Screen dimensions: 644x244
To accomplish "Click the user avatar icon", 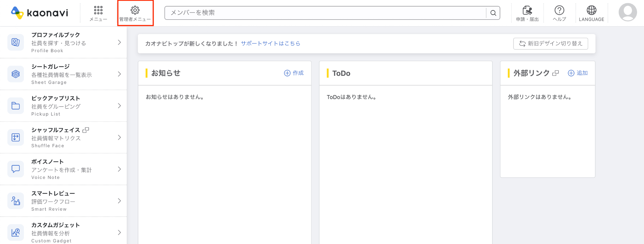I will 628,12.
